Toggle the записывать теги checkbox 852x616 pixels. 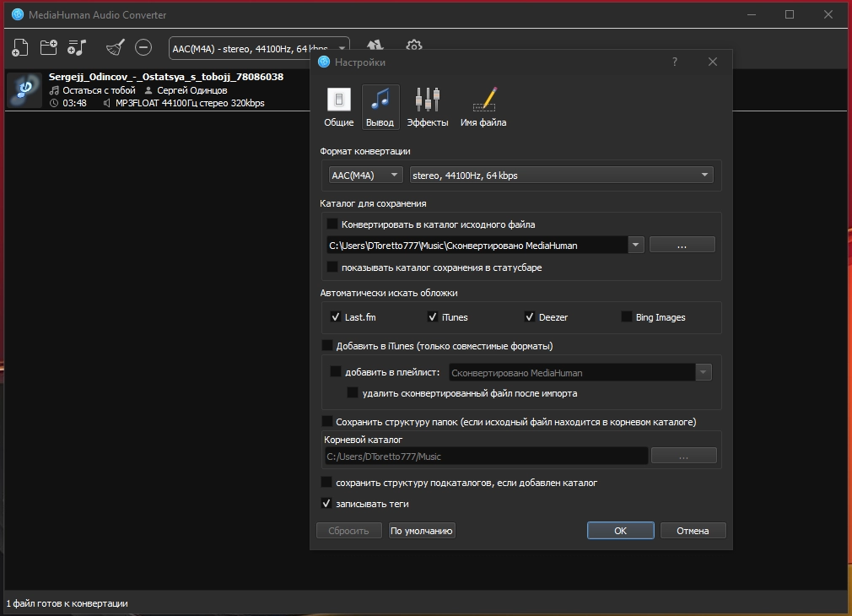click(326, 504)
